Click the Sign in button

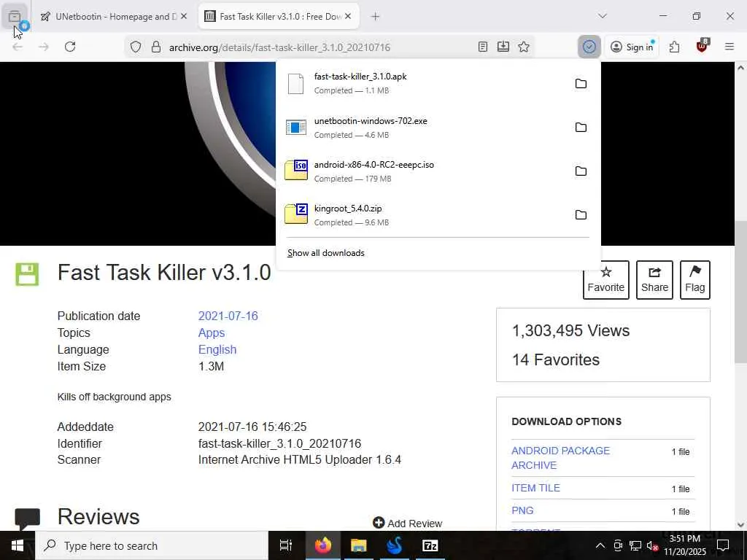pos(632,47)
